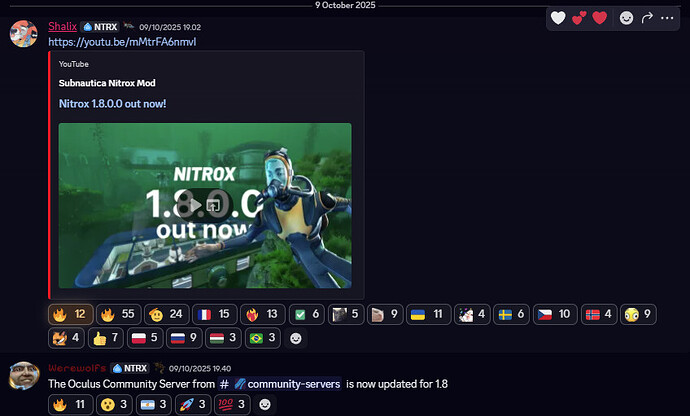The height and width of the screenshot is (416, 690).
Task: Open add reaction picker after Brazil flag reaction
Action: [295, 338]
